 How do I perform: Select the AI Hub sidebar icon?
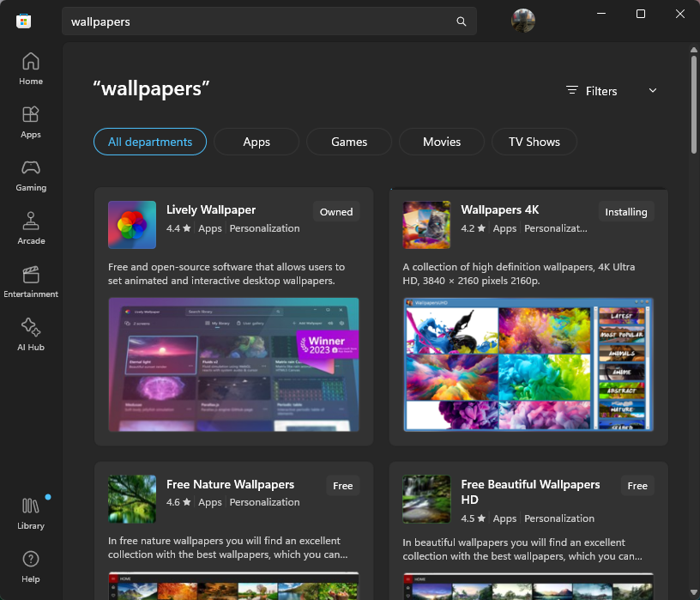[30, 334]
